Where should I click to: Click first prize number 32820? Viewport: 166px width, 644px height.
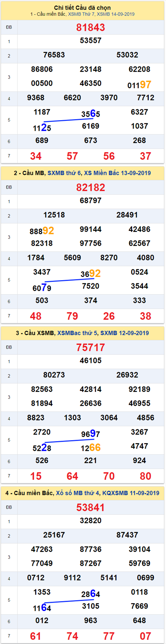tap(91, 520)
